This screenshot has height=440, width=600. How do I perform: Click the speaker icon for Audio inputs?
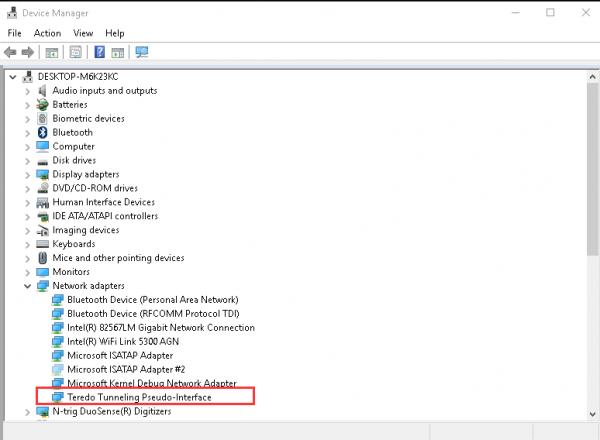(x=42, y=91)
